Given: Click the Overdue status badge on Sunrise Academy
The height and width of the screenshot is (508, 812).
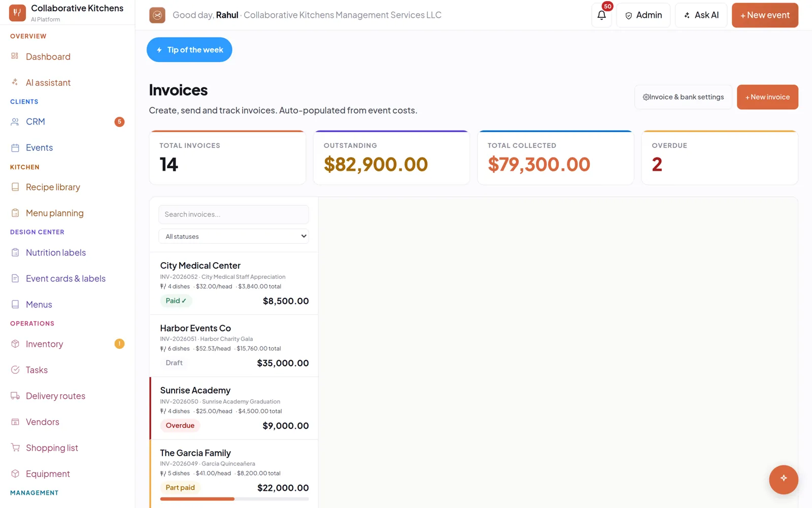Looking at the screenshot, I should coord(180,425).
